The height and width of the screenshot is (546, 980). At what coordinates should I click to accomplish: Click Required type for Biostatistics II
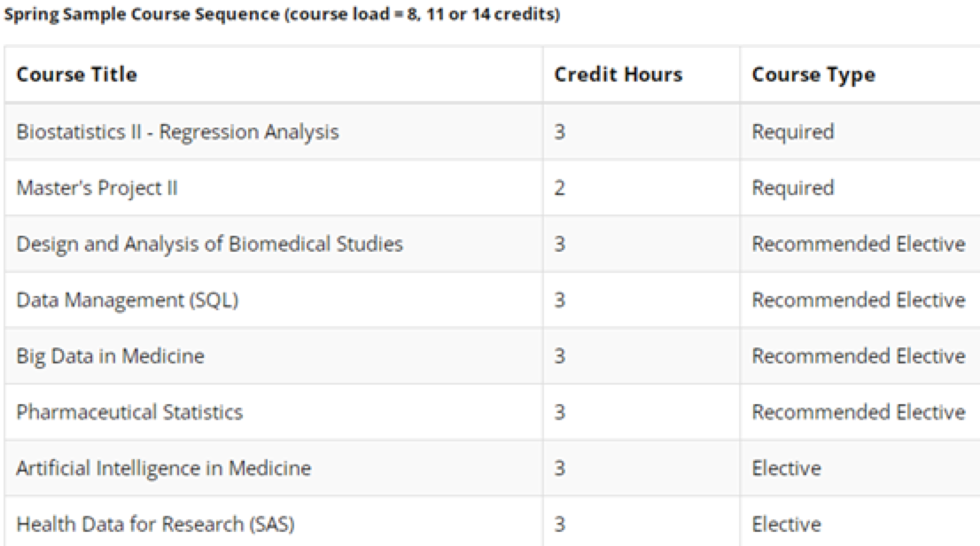[x=792, y=132]
